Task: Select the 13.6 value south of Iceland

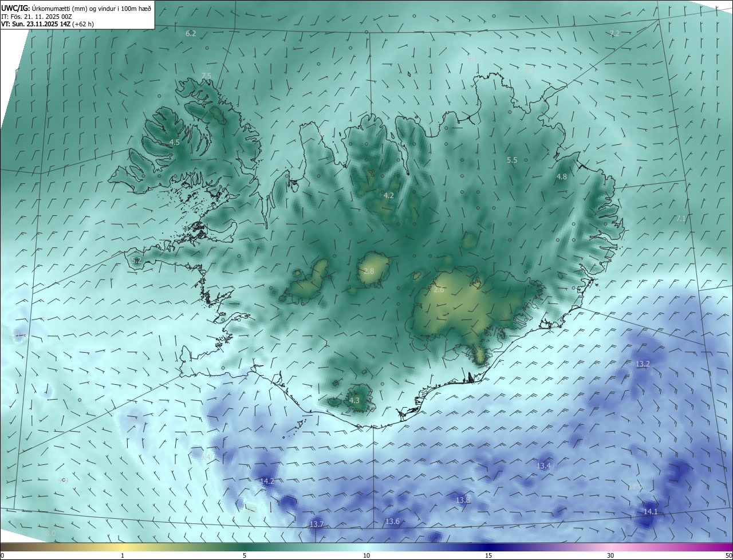Action: [x=392, y=522]
